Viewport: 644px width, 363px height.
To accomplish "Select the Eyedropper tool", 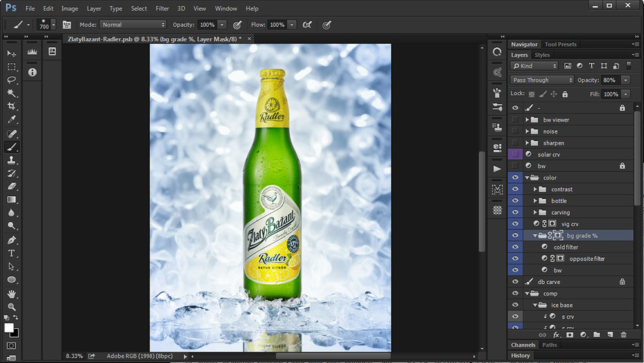I will coord(12,120).
